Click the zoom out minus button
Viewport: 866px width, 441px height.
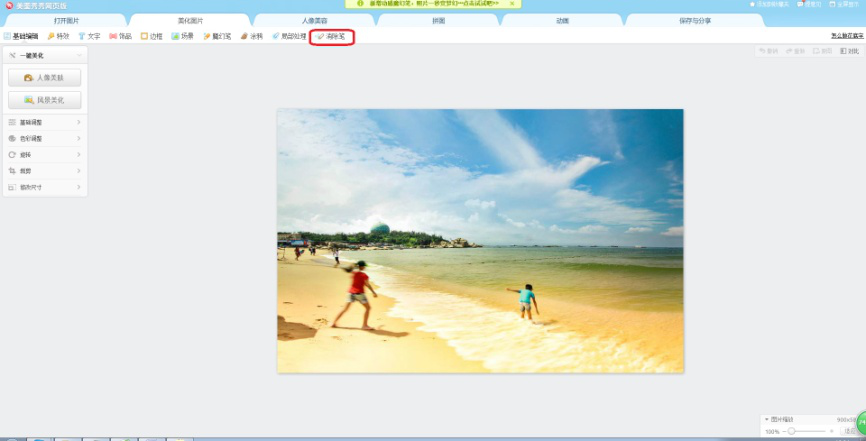click(784, 431)
